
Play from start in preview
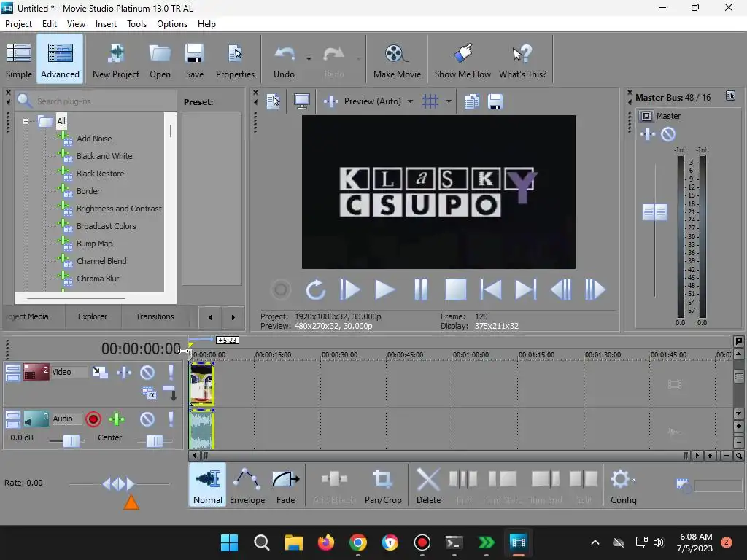(349, 289)
